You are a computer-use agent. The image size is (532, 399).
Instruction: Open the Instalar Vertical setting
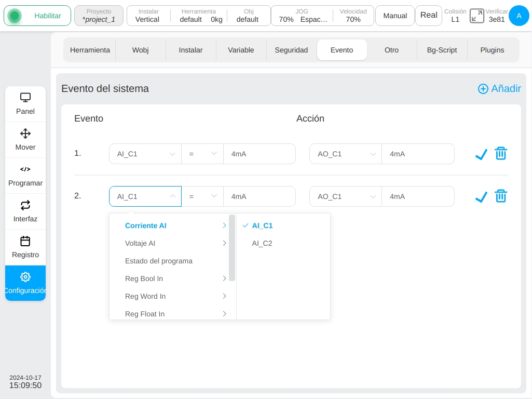[x=148, y=16]
